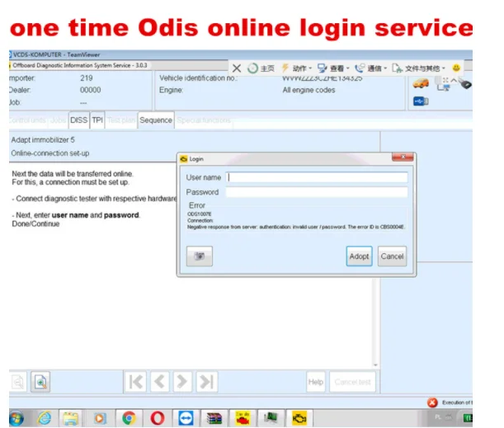Click the error code 'ODS1007E' text
The height and width of the screenshot is (428, 504).
pyautogui.click(x=200, y=214)
